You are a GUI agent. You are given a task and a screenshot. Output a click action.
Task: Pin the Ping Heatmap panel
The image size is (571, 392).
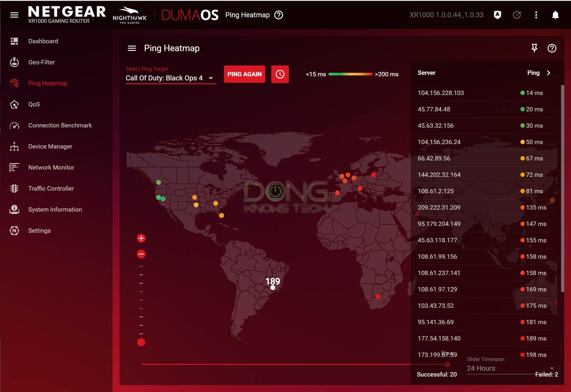click(x=534, y=48)
